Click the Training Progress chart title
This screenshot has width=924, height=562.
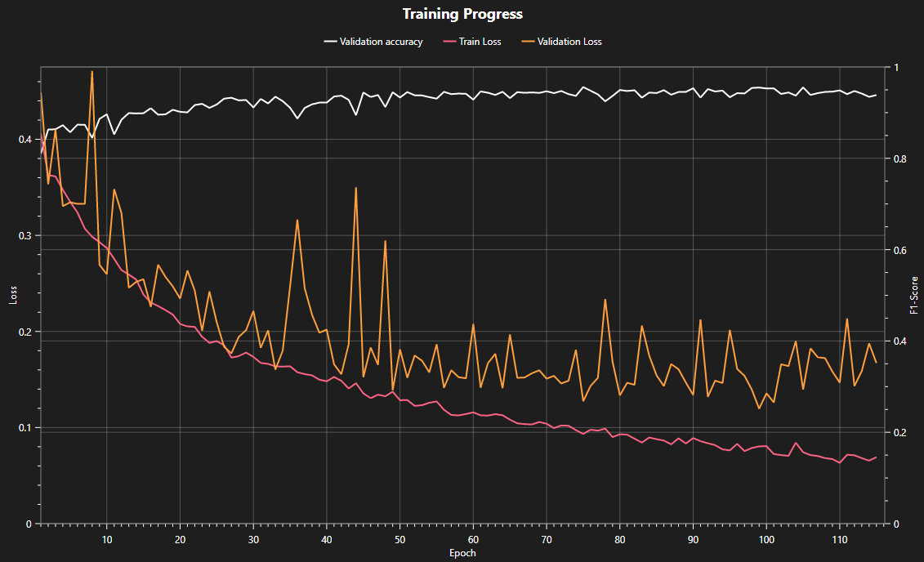pyautogui.click(x=462, y=14)
